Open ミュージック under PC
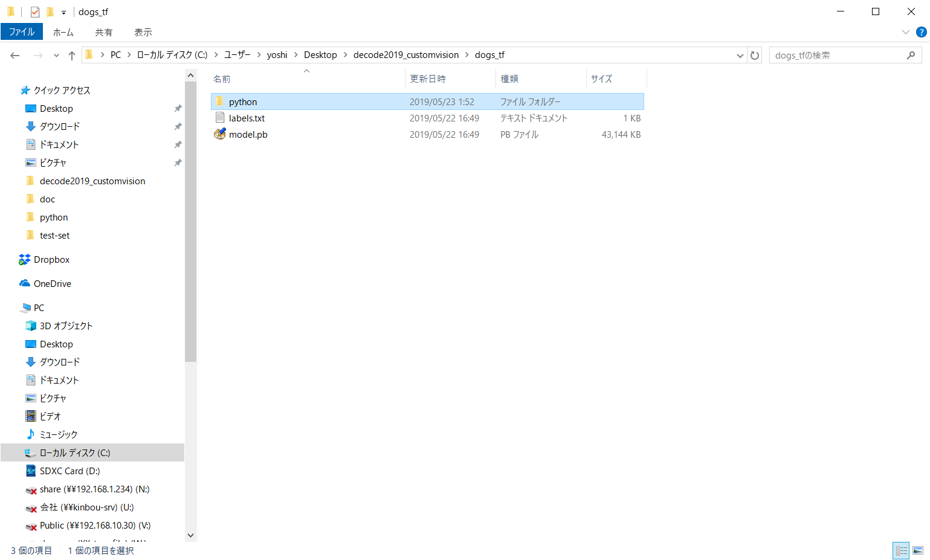Screen dimensions: 930x560 tap(59, 435)
